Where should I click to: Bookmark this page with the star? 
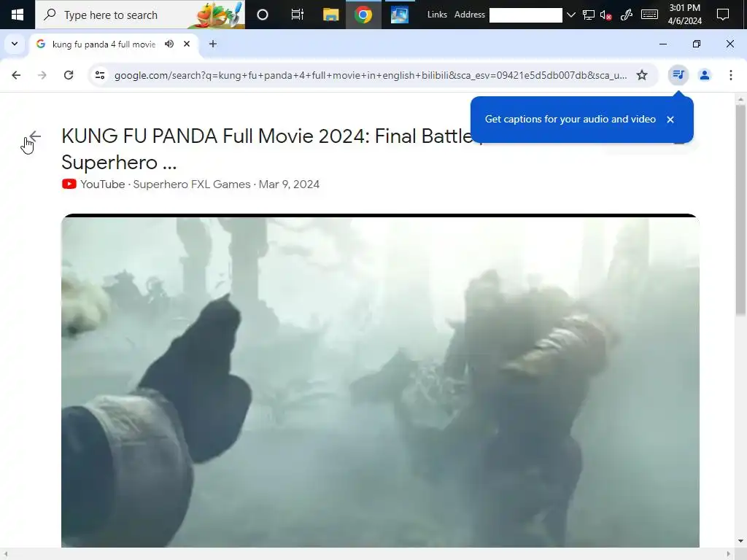(x=642, y=75)
